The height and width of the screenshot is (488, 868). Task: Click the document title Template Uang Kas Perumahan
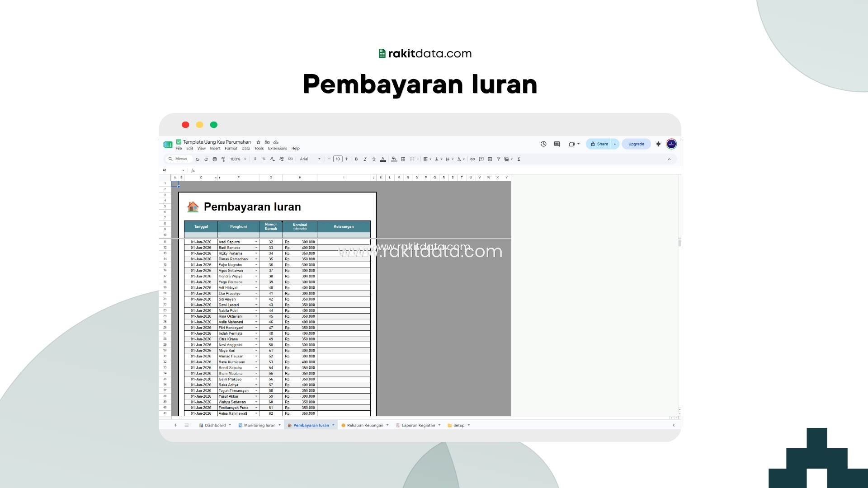(217, 142)
